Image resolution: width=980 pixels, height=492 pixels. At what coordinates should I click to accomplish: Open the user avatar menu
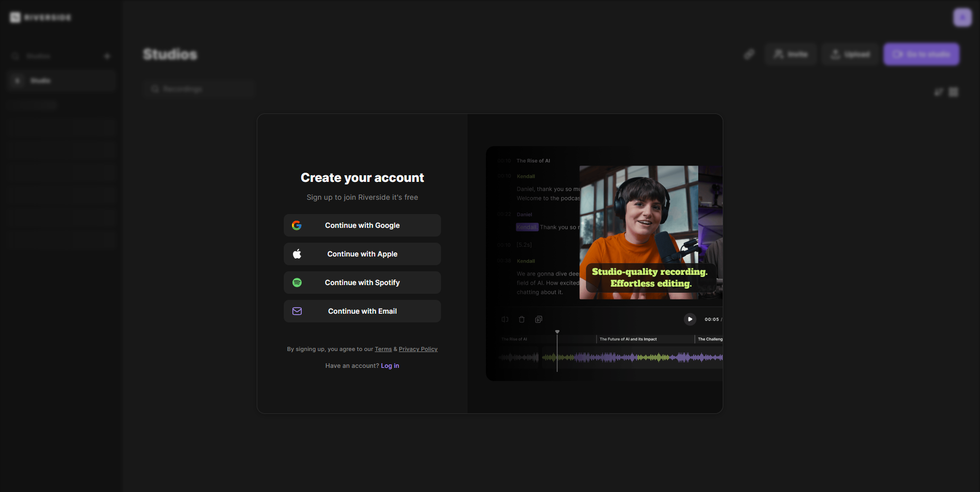(963, 17)
